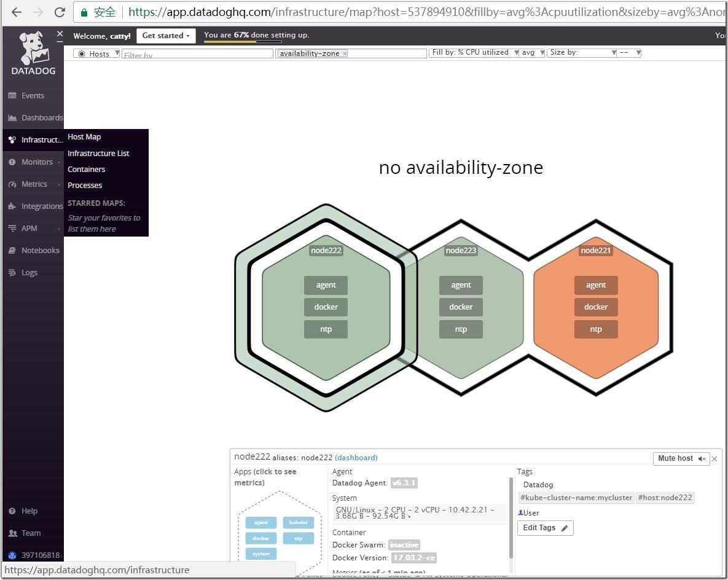Click the Datadog dog logo
The height and width of the screenshot is (580, 728).
click(33, 48)
